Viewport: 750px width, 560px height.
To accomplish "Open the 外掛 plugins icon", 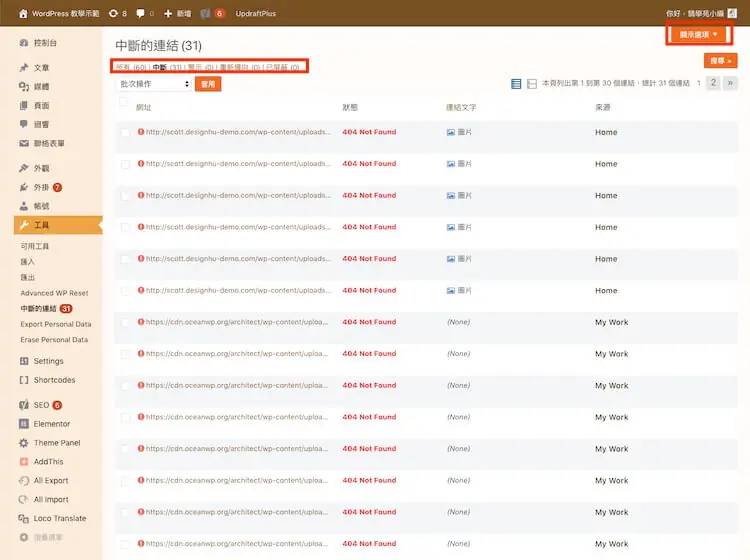I will (x=23, y=187).
